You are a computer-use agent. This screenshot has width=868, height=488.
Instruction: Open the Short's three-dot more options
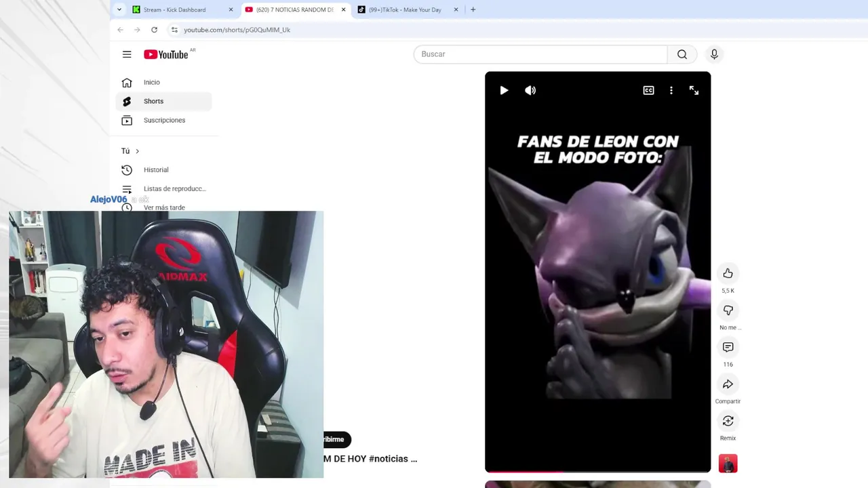point(671,90)
